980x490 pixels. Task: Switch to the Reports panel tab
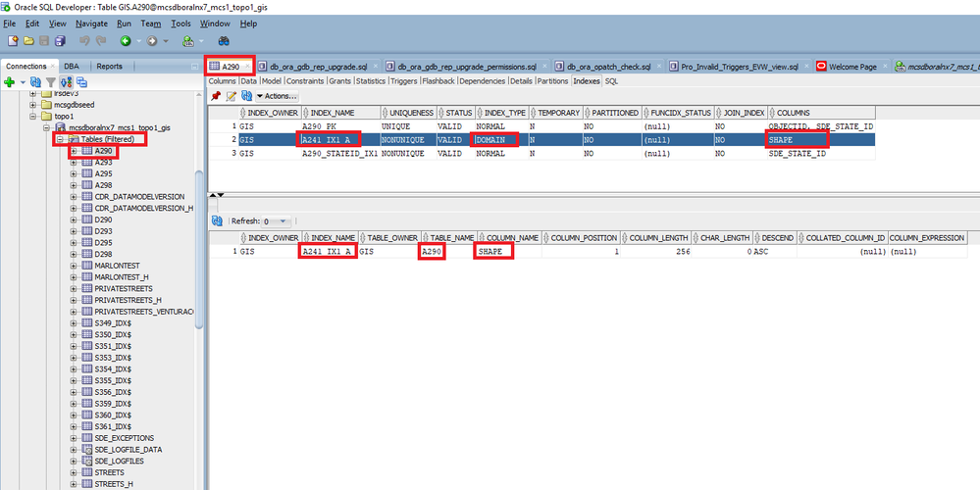point(109,67)
